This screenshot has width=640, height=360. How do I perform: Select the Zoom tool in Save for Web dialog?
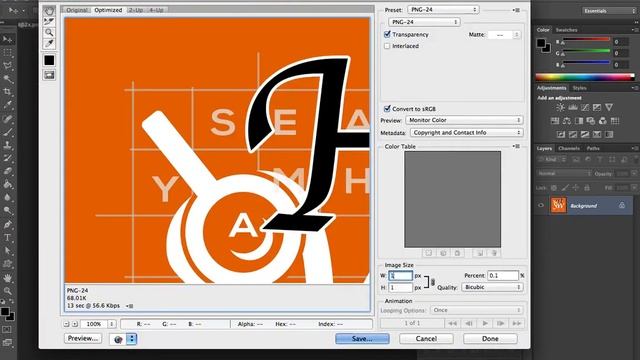click(x=49, y=32)
